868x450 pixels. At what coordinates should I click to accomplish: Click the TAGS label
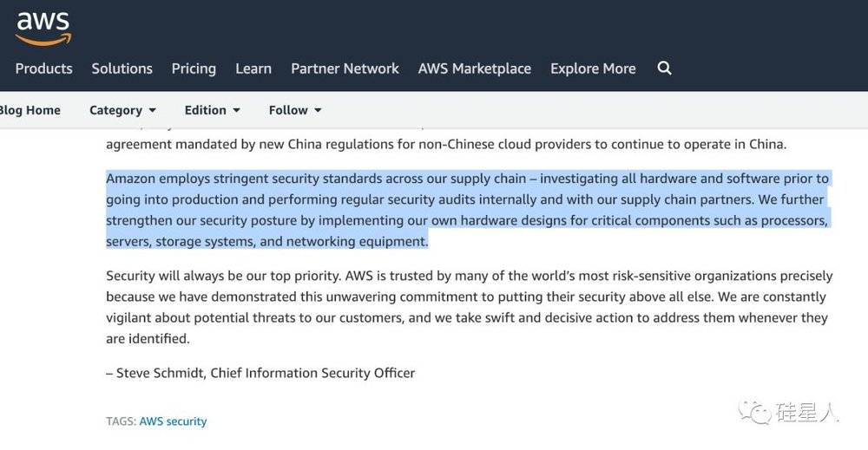[121, 421]
